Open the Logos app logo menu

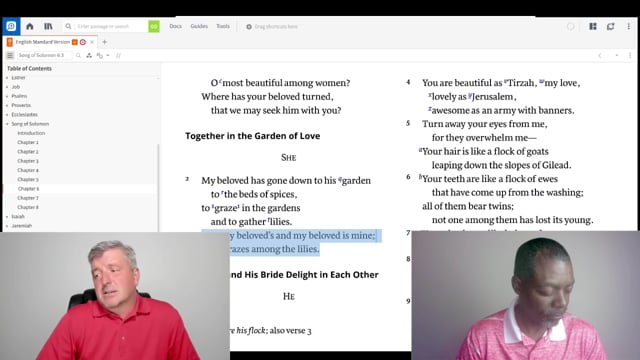pyautogui.click(x=11, y=26)
